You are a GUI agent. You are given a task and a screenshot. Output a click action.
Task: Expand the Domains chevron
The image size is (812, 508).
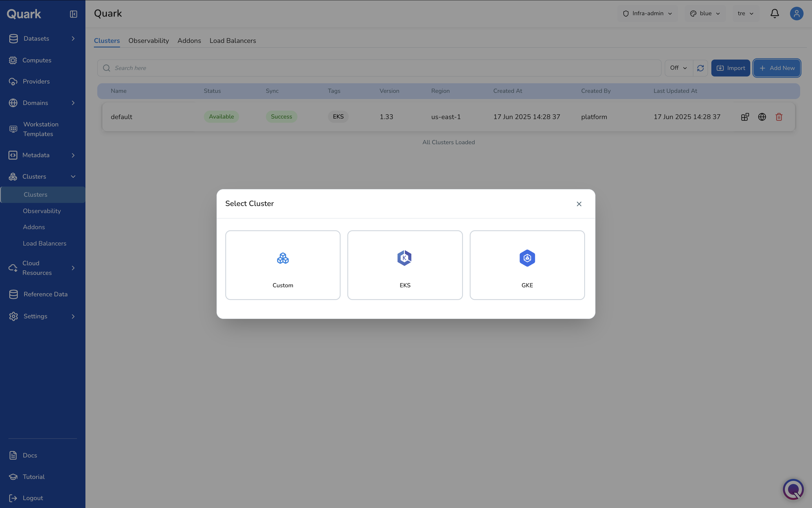73,103
